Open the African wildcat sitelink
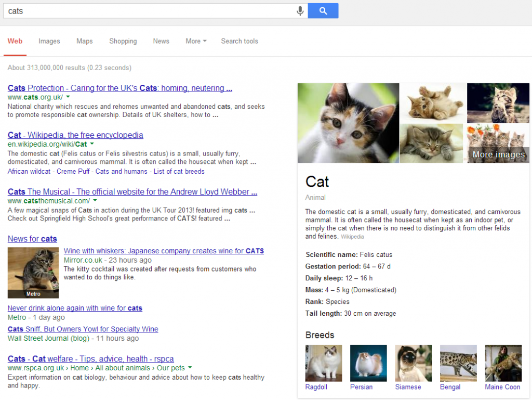532x400 pixels. pyautogui.click(x=29, y=172)
